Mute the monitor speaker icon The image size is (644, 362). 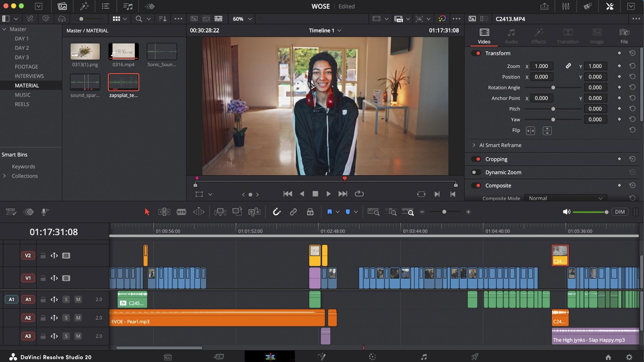(567, 212)
